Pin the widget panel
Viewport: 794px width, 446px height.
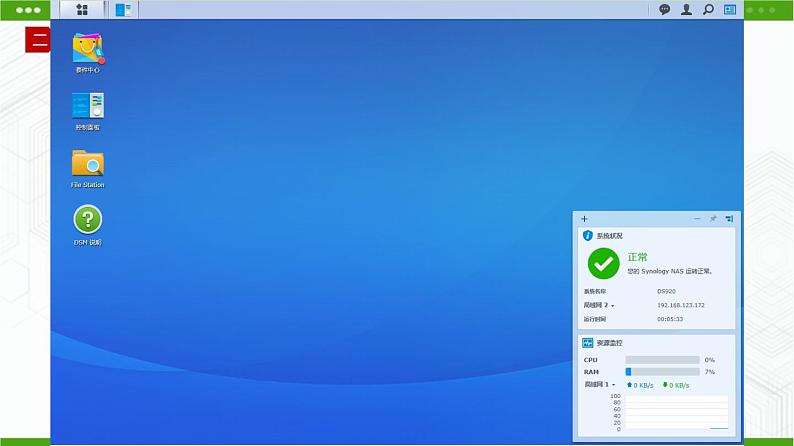713,219
